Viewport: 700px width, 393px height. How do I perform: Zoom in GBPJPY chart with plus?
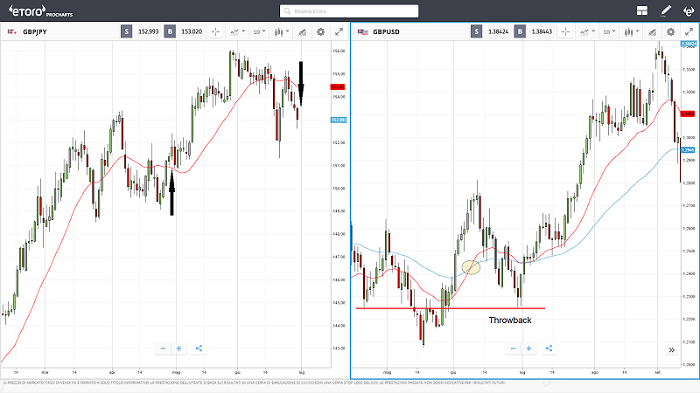click(x=179, y=348)
